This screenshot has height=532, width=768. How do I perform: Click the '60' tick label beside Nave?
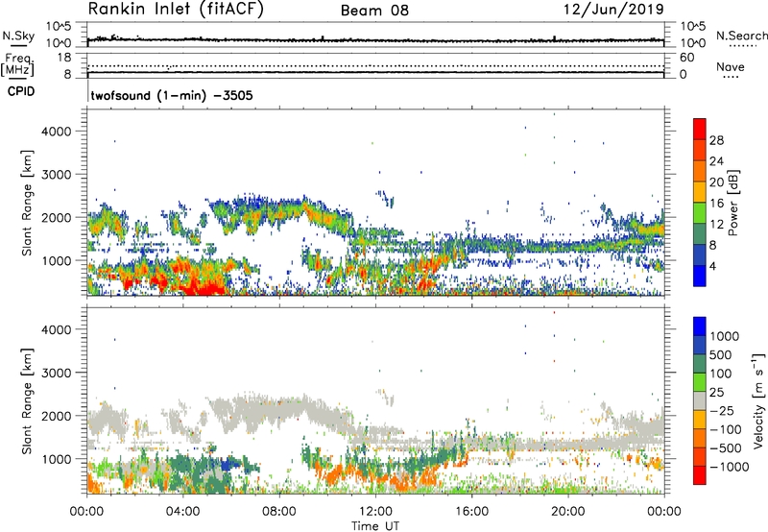click(686, 58)
